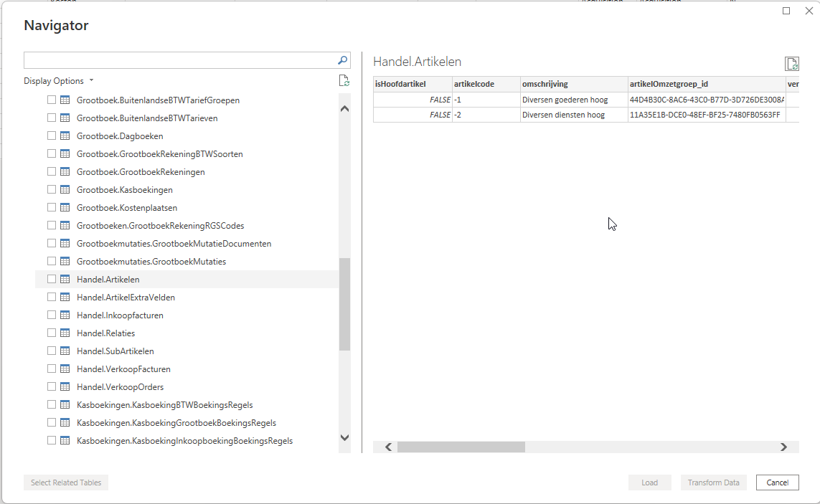Click the table icon beside Handel.Relaties

[65, 333]
